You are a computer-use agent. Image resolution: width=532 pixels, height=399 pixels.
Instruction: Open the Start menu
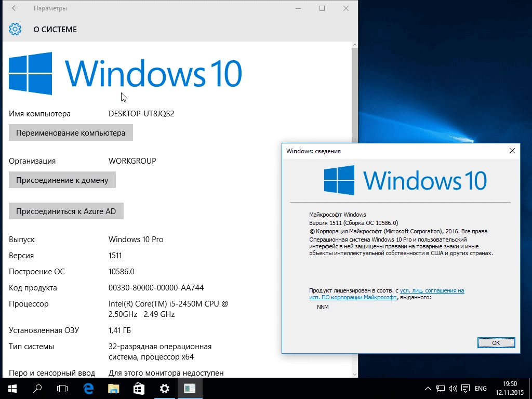[12, 389]
